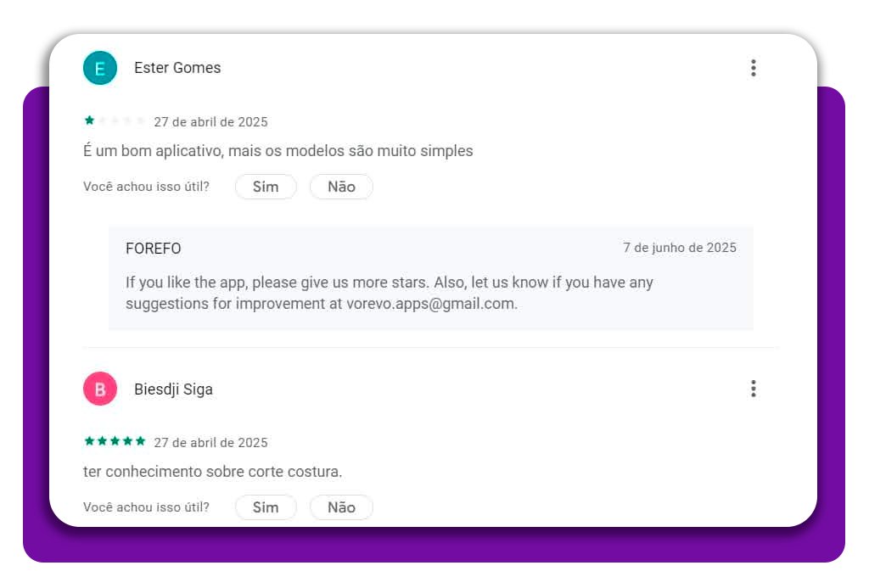Click Ester Gomes' teal 'E' avatar
Screen dimensions: 869x588
100,68
